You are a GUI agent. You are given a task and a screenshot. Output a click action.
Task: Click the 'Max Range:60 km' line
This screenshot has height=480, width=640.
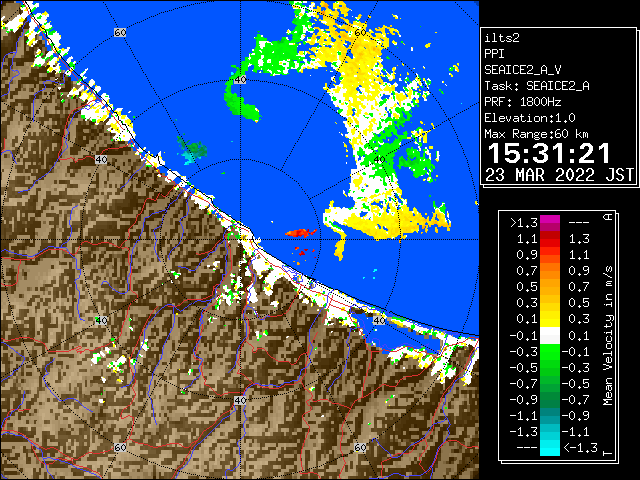pos(536,134)
